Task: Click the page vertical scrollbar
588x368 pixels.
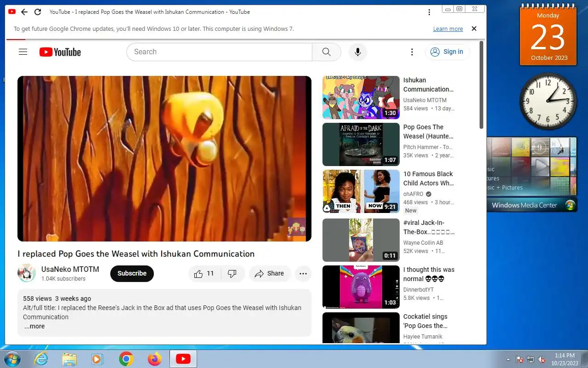Action: 481,85
